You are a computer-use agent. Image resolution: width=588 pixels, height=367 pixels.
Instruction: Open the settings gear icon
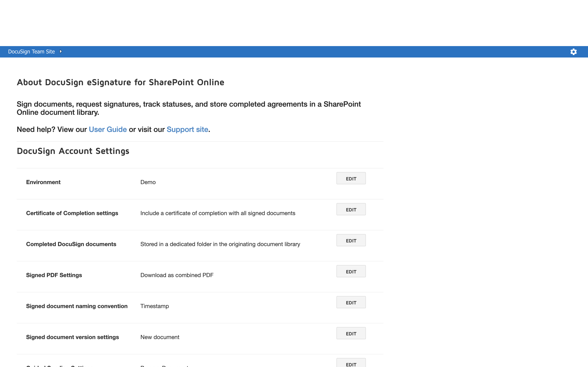coord(574,52)
